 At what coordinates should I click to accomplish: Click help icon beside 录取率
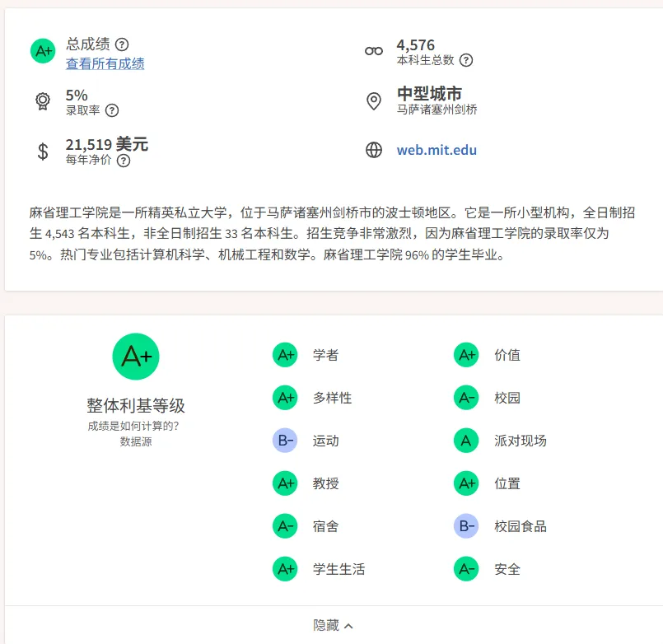112,111
